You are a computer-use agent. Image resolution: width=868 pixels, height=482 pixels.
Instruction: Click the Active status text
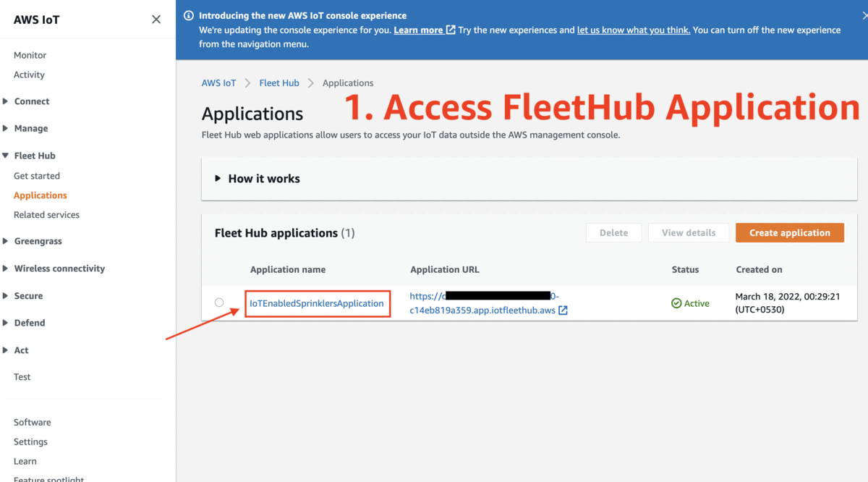697,304
